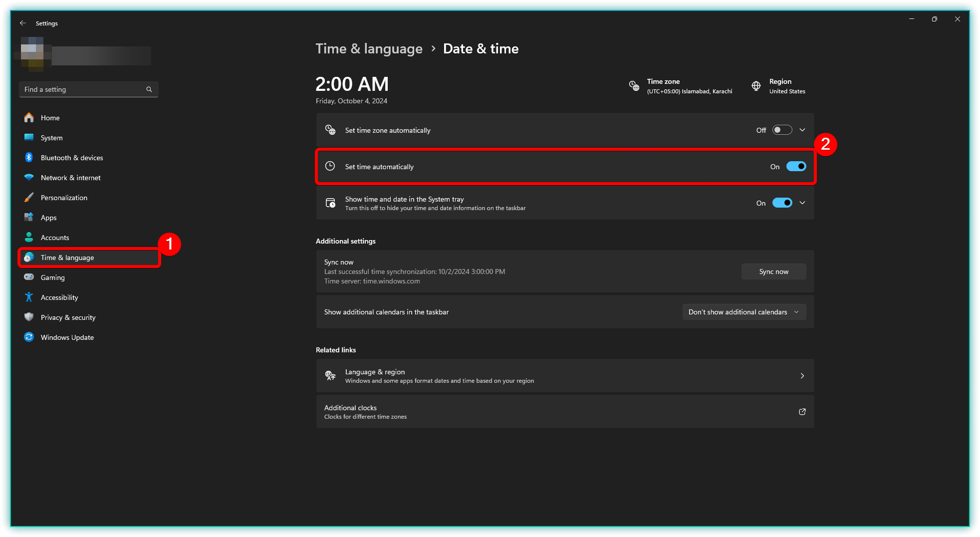980x537 pixels.
Task: Disable the Set time automatically switch
Action: [796, 167]
